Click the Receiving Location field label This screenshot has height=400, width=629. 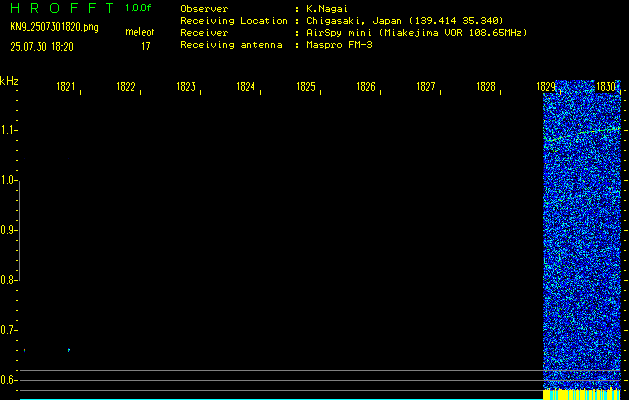234,21
